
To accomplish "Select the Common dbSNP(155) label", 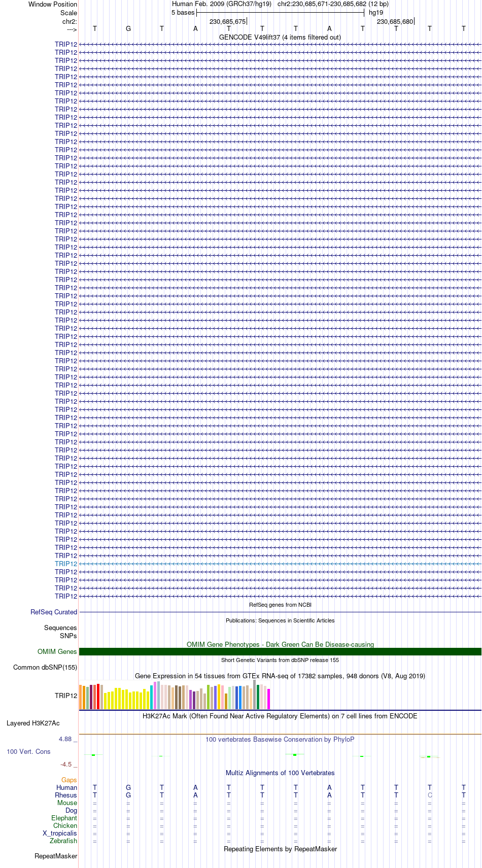I will (x=45, y=667).
